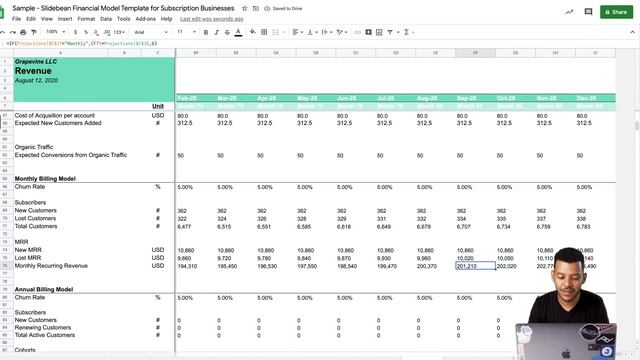
Task: Open the activity dashboard trend icon
Action: pos(569,12)
